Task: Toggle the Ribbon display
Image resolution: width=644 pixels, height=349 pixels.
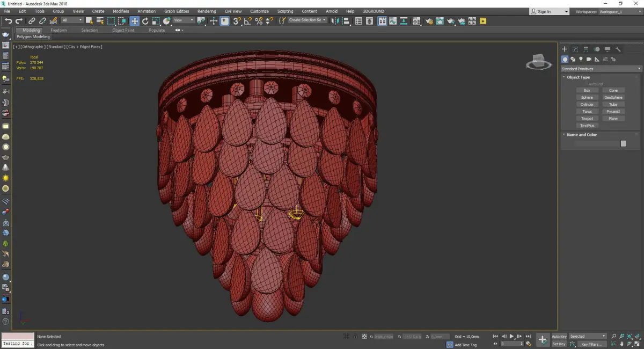Action: pyautogui.click(x=383, y=21)
